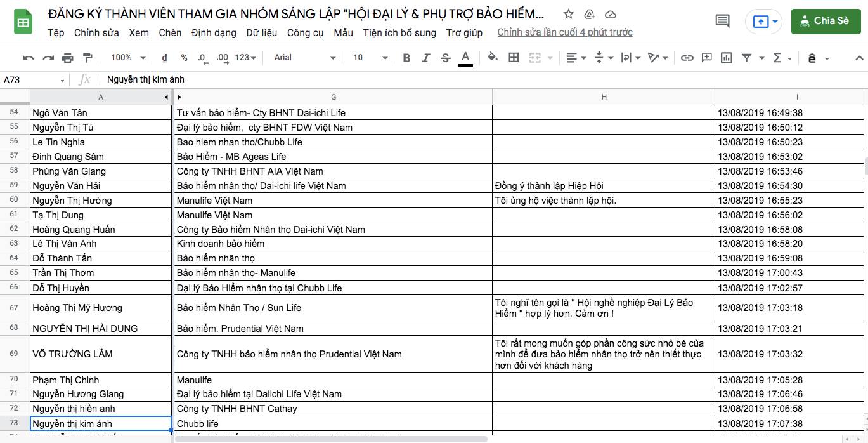The image size is (868, 443).
Task: Open the text wrapping dropdown
Action: (x=630, y=58)
